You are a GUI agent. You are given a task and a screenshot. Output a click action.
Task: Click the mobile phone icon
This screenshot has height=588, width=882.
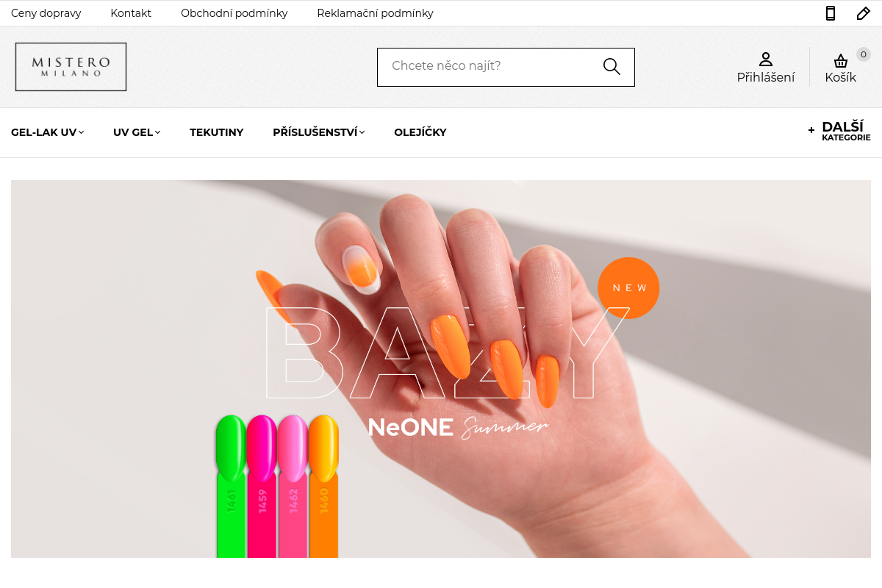point(831,13)
